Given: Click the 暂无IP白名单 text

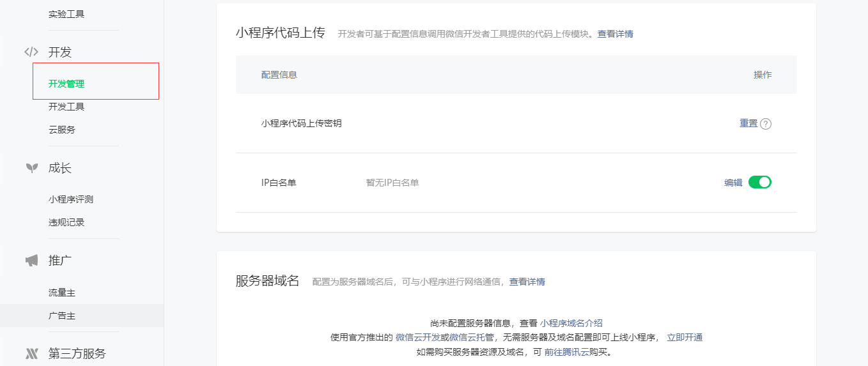Looking at the screenshot, I should click(x=392, y=183).
